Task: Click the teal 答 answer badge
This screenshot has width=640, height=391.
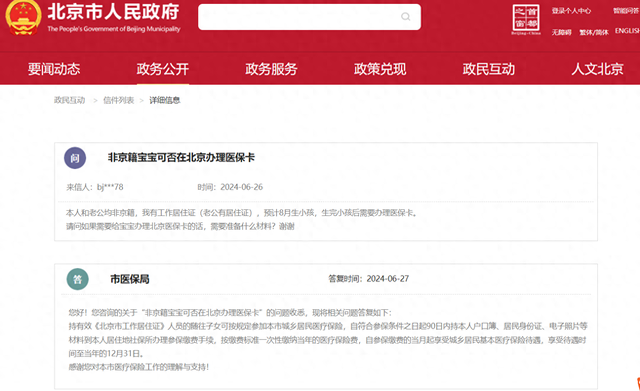Action: tap(78, 279)
